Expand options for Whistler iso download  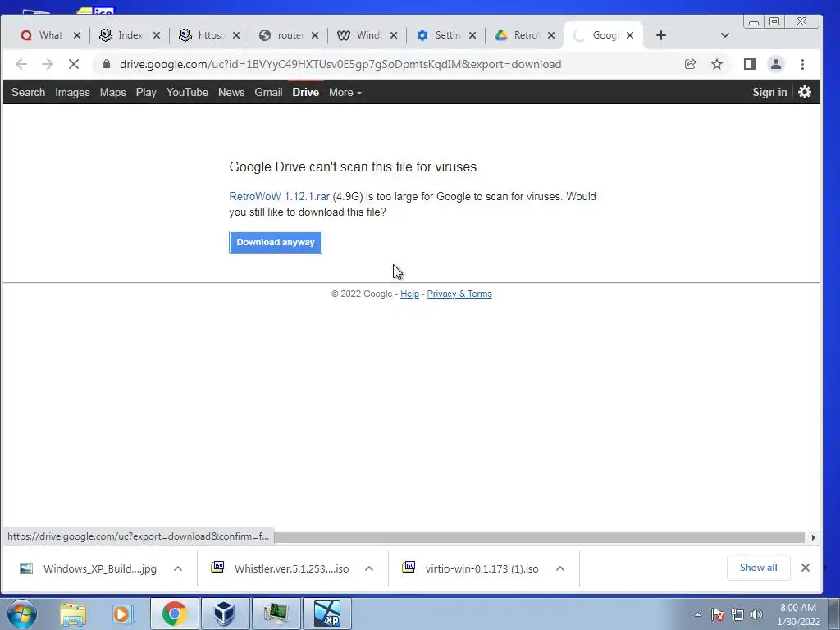369,568
